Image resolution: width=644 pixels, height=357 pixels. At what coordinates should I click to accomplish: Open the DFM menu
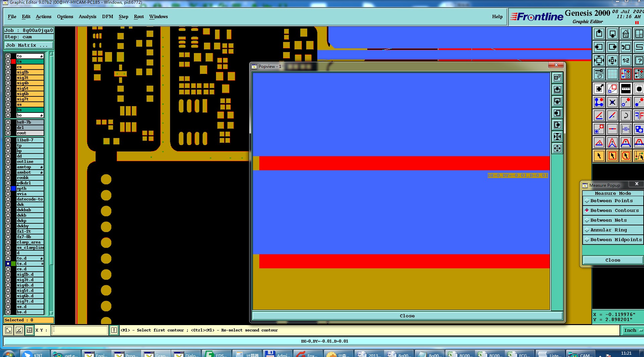[108, 16]
